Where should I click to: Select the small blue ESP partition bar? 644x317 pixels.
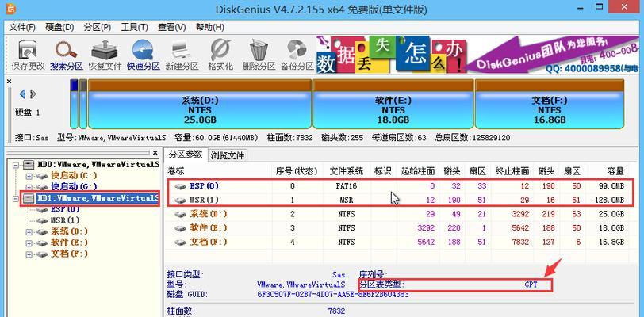tap(74, 105)
